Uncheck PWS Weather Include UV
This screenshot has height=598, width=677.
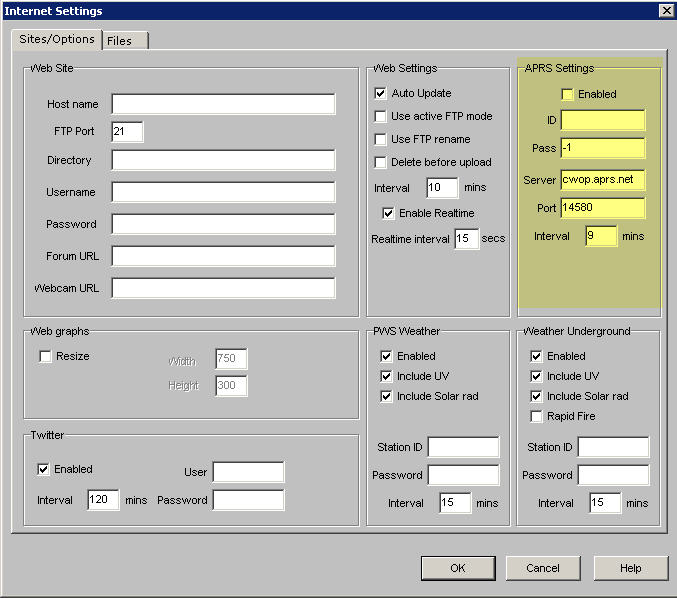(386, 376)
